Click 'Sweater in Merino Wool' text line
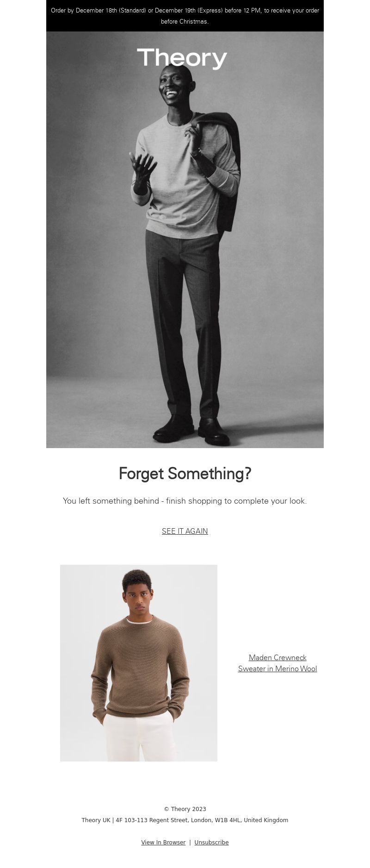The image size is (370, 868). 277,668
